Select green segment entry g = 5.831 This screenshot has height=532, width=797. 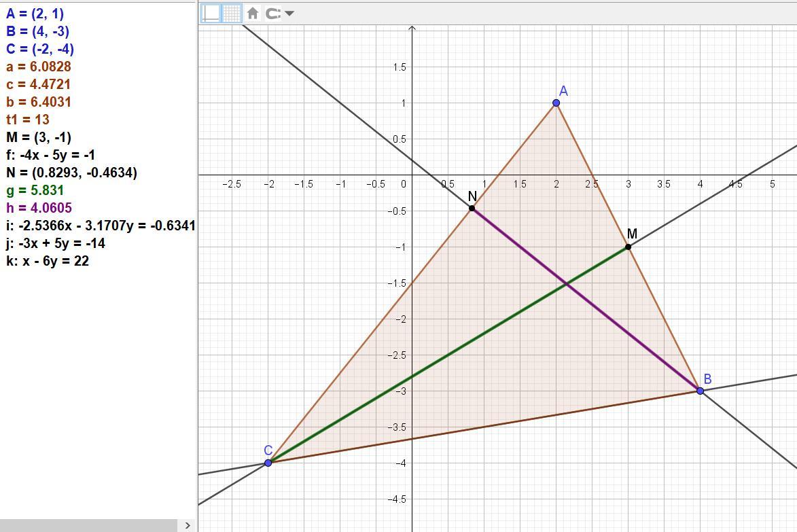point(35,190)
